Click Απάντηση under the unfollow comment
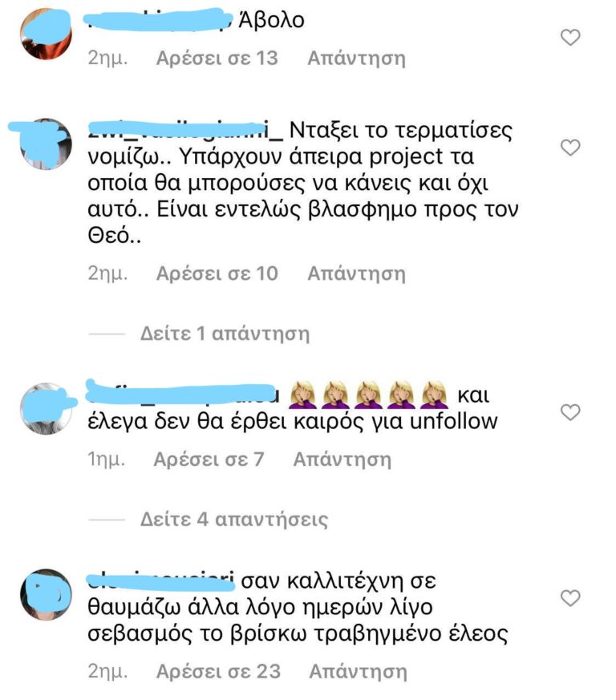Image resolution: width=616 pixels, height=700 pixels. (x=342, y=459)
